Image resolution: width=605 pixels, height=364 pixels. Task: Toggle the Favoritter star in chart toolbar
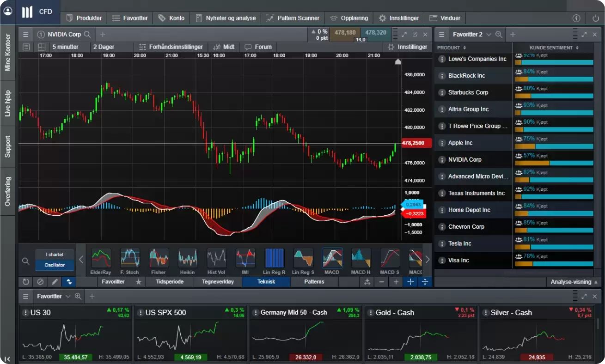[138, 282]
